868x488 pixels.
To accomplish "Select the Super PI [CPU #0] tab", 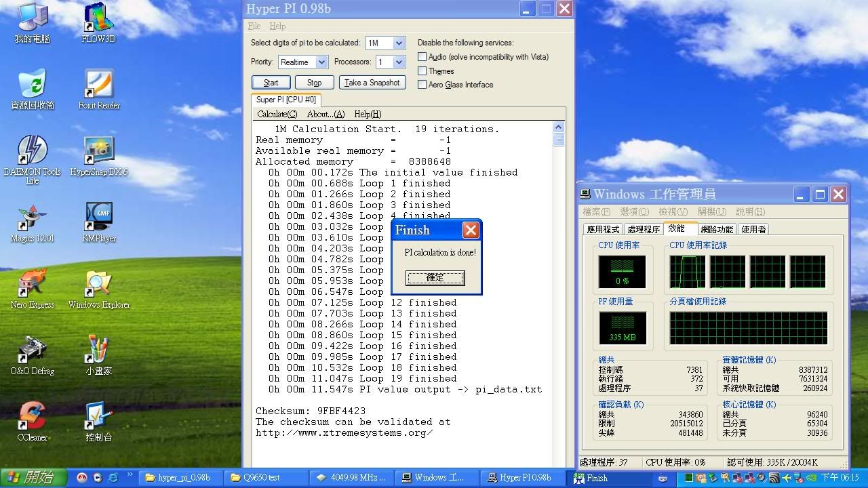I will (x=286, y=100).
